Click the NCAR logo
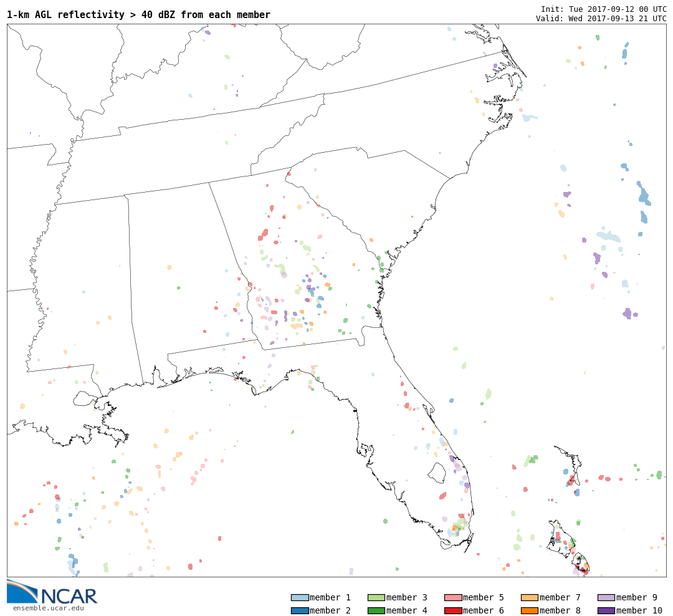Screen dimensions: 673x616 [52, 592]
